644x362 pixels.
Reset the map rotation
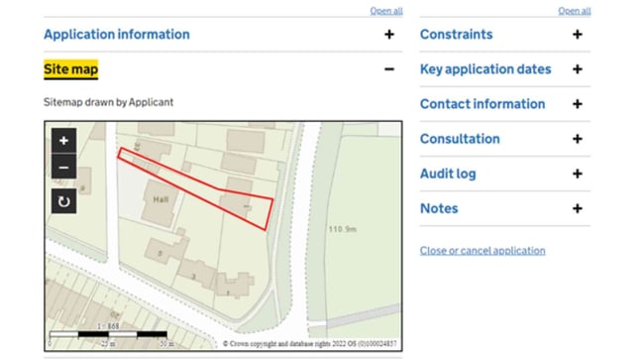pyautogui.click(x=63, y=201)
